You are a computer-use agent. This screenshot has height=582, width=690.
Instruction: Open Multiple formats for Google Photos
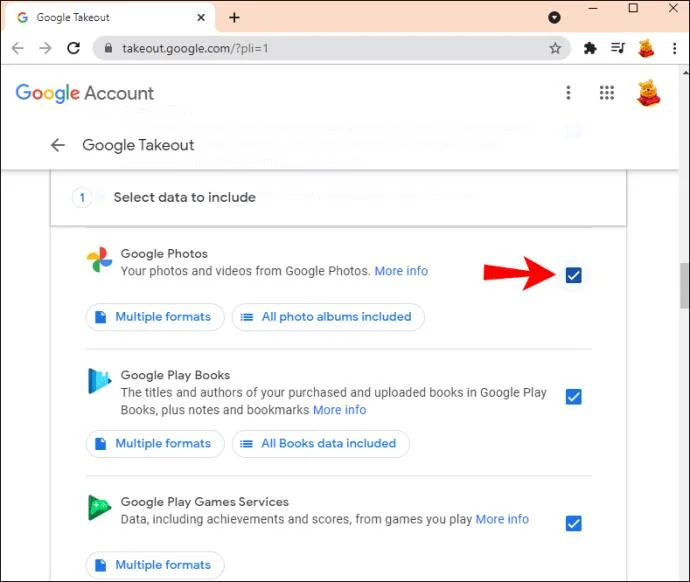tap(155, 317)
